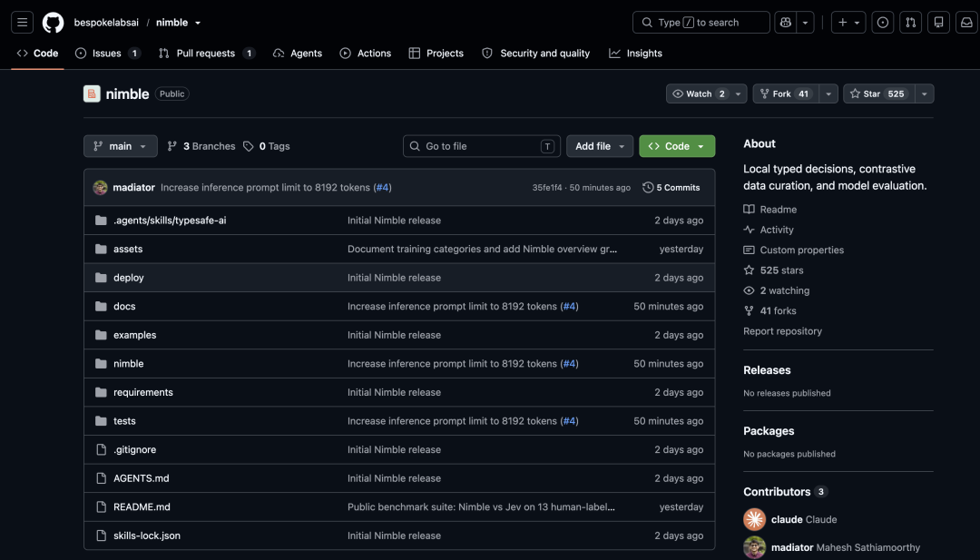Open the deploy folder

pyautogui.click(x=129, y=278)
